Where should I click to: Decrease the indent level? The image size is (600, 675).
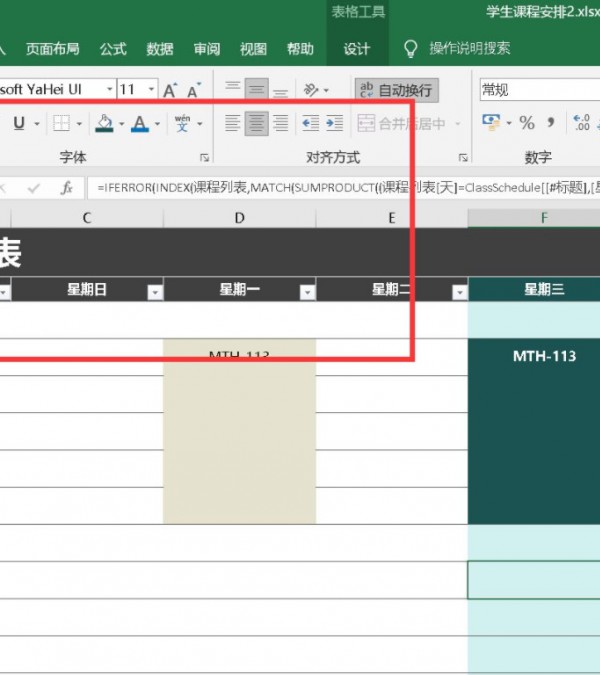(310, 124)
